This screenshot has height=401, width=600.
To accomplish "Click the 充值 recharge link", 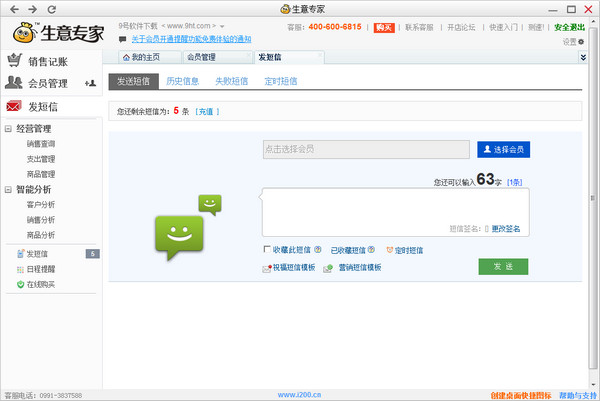I will pos(207,111).
